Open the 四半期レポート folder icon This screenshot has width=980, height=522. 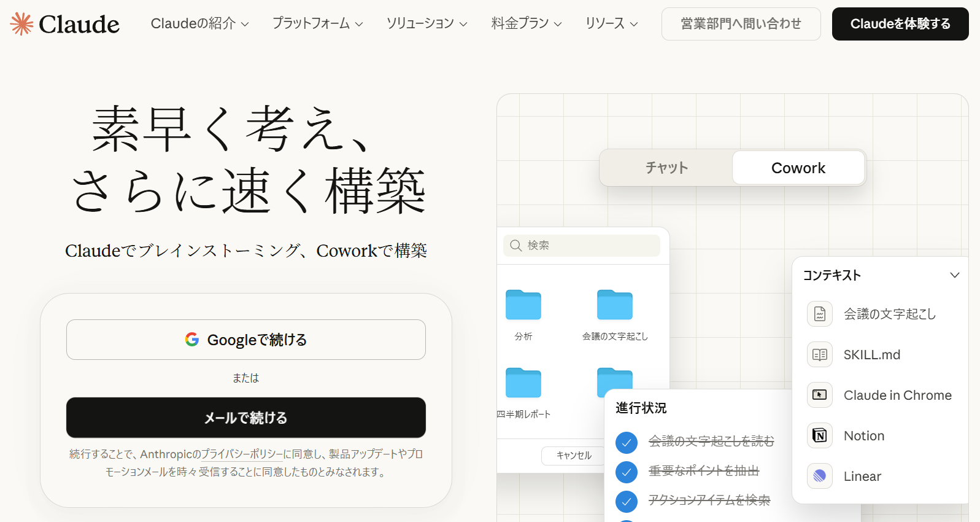pyautogui.click(x=523, y=383)
